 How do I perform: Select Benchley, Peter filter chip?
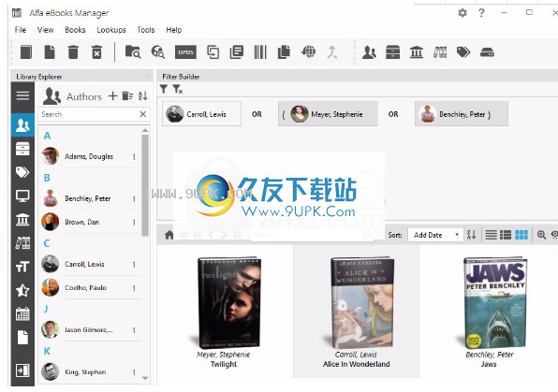[462, 114]
